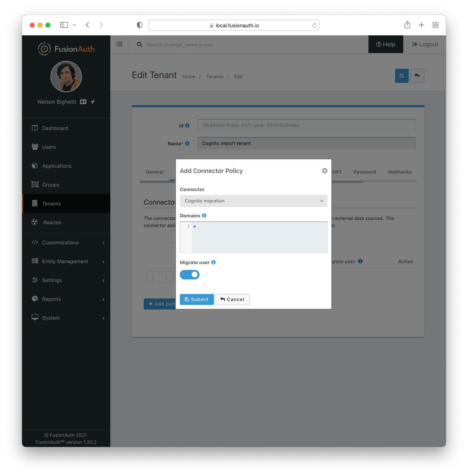Open the Password tab
Screen dimensions: 468x476
click(x=365, y=172)
